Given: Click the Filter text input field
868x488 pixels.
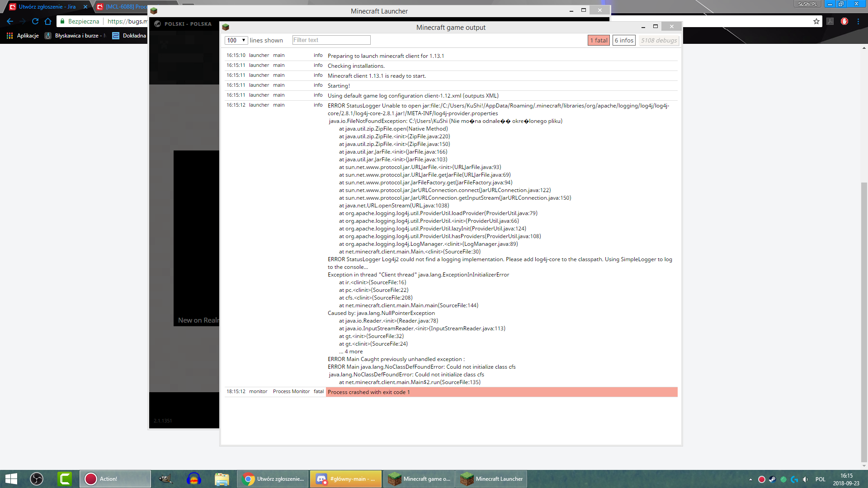Looking at the screenshot, I should (331, 40).
